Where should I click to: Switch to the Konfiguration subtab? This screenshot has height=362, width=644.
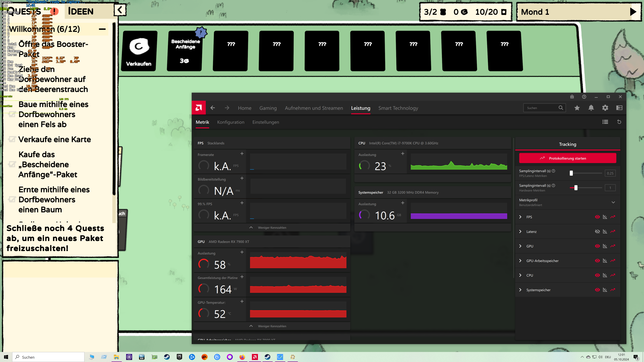[x=230, y=122]
